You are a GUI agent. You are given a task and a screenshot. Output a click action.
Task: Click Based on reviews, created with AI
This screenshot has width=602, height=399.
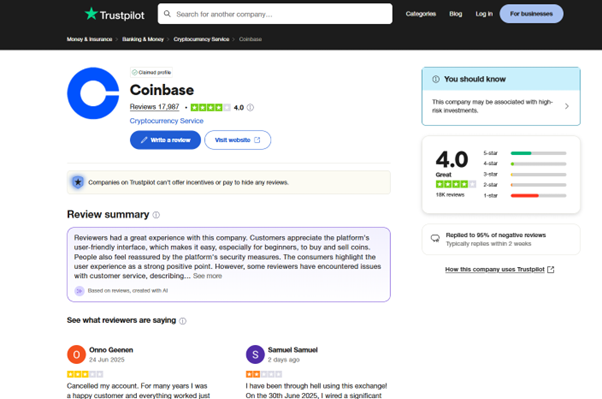[128, 291]
